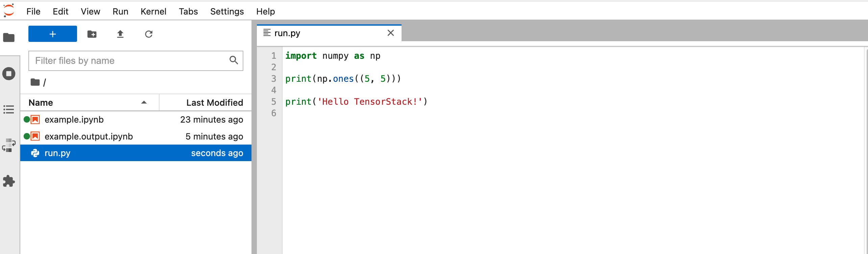Select example.output.ipynb in file list
Viewport: 868px width, 254px height.
pyautogui.click(x=136, y=136)
